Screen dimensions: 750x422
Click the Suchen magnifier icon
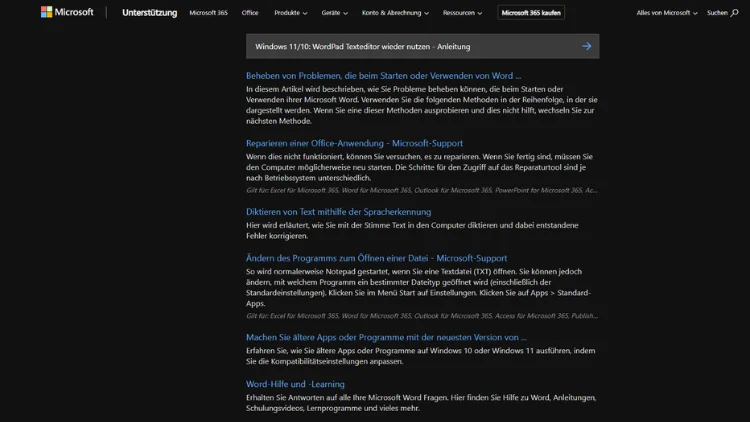734,13
